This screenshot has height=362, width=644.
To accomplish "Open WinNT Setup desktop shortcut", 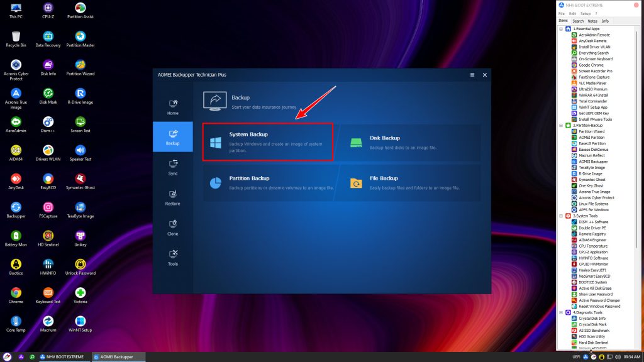I will [80, 324].
